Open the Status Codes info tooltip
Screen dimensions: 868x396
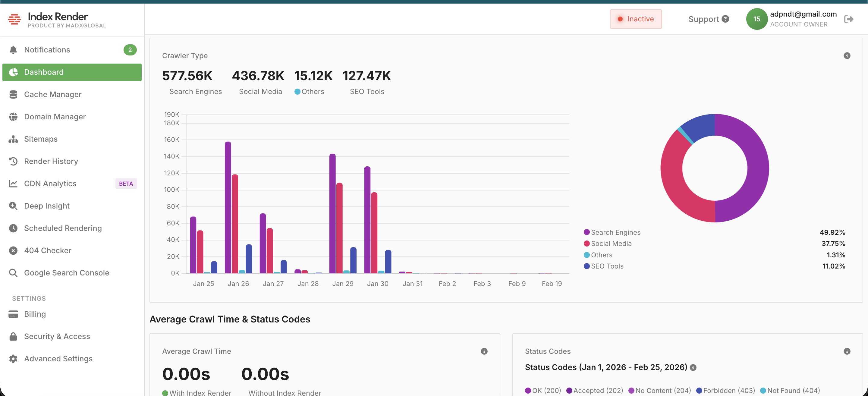pyautogui.click(x=847, y=351)
